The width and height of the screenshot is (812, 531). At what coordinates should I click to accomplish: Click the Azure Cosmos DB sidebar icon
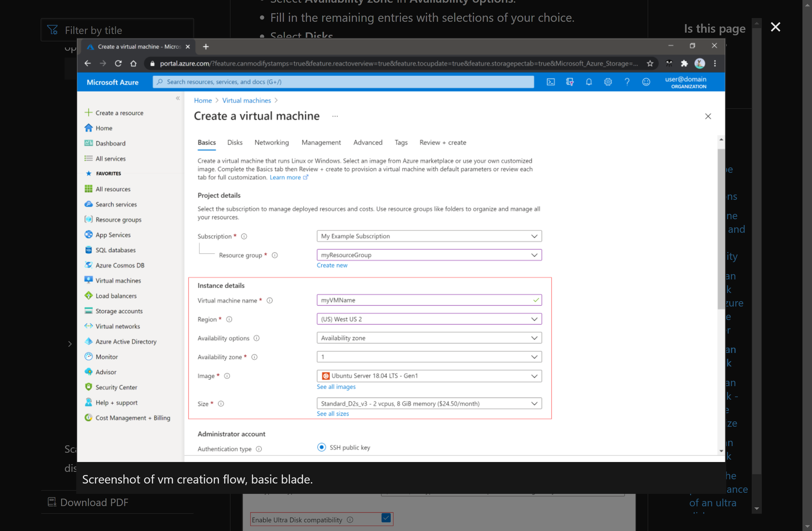click(88, 265)
